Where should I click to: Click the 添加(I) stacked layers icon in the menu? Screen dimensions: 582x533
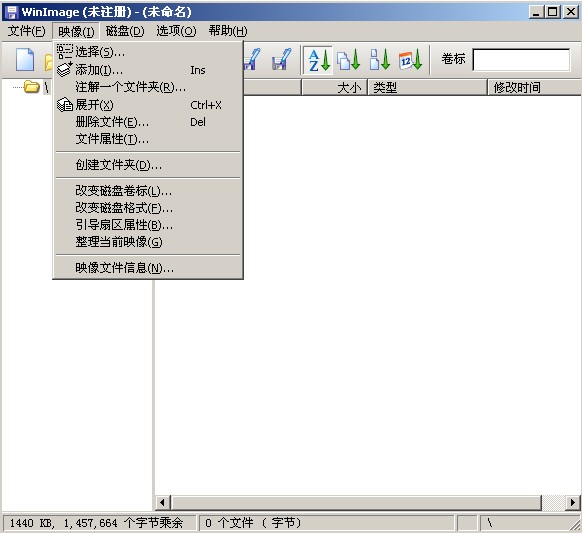click(x=65, y=69)
